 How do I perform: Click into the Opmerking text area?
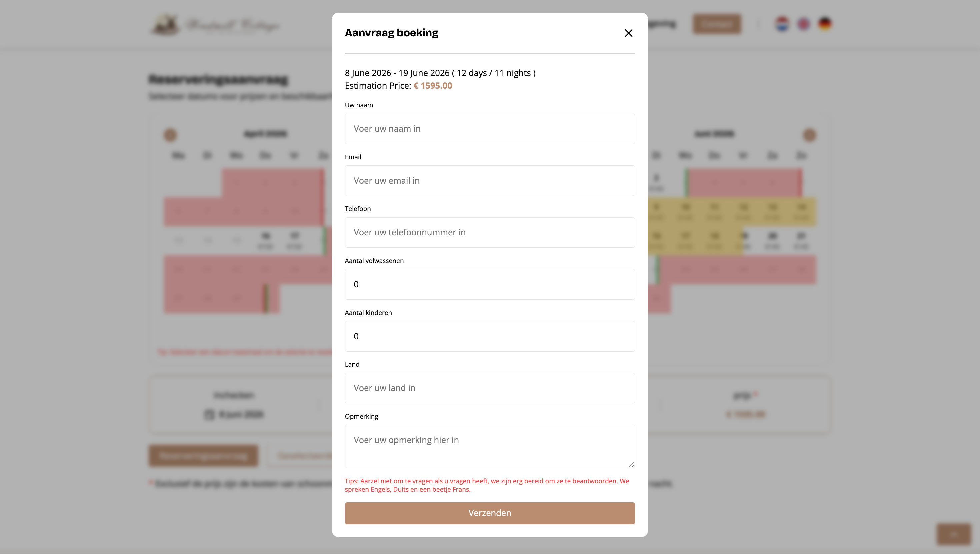[490, 446]
